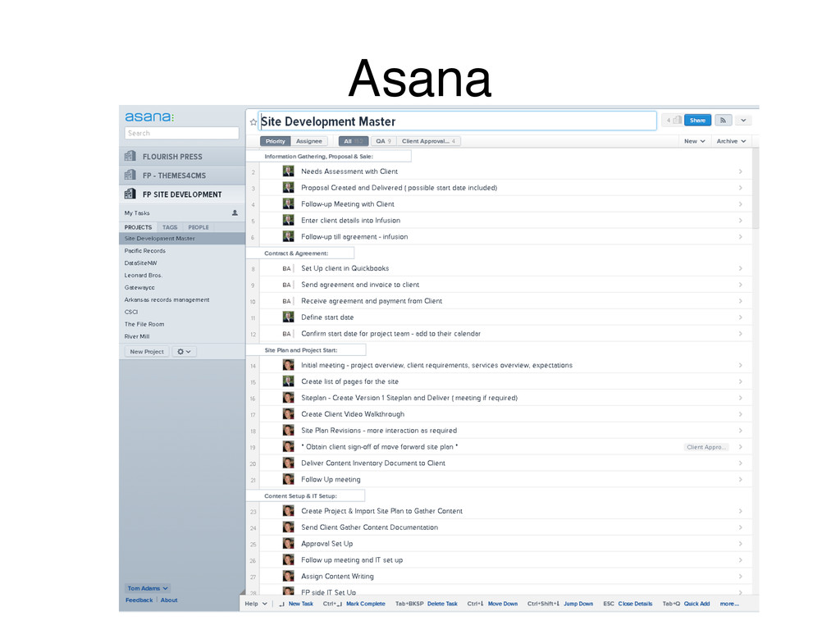The image size is (840, 630).
Task: Click the Share button
Action: tap(697, 121)
